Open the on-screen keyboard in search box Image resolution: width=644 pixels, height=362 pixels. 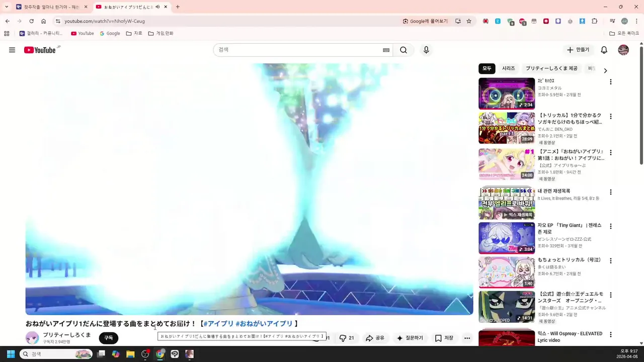(386, 50)
